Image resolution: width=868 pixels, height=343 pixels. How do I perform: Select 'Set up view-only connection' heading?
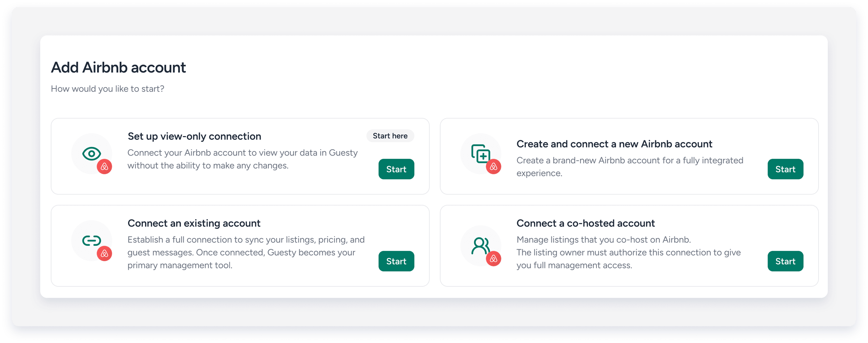[194, 136]
